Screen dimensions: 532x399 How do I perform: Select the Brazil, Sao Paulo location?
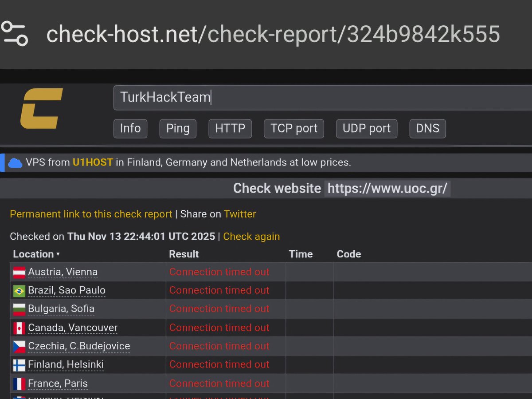pyautogui.click(x=67, y=291)
